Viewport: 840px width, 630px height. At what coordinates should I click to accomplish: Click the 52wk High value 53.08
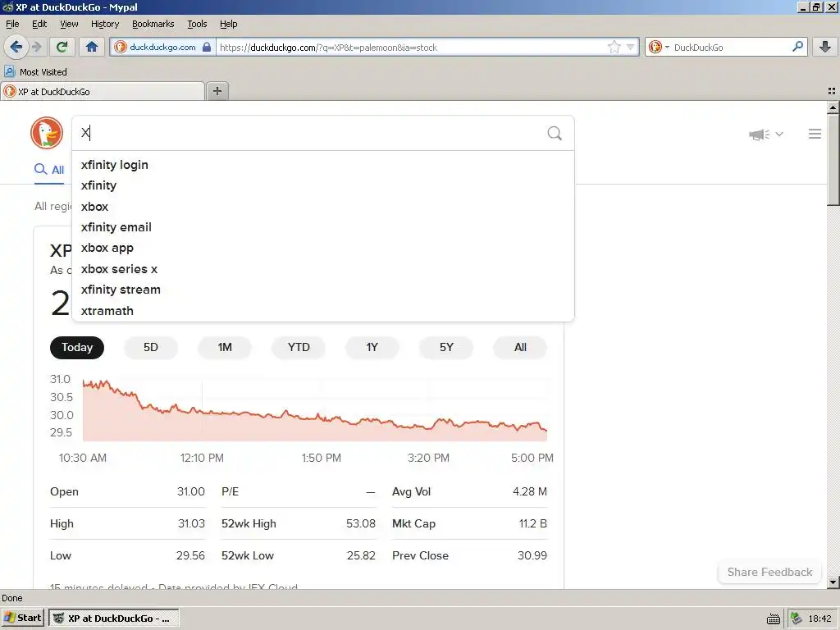pos(361,523)
